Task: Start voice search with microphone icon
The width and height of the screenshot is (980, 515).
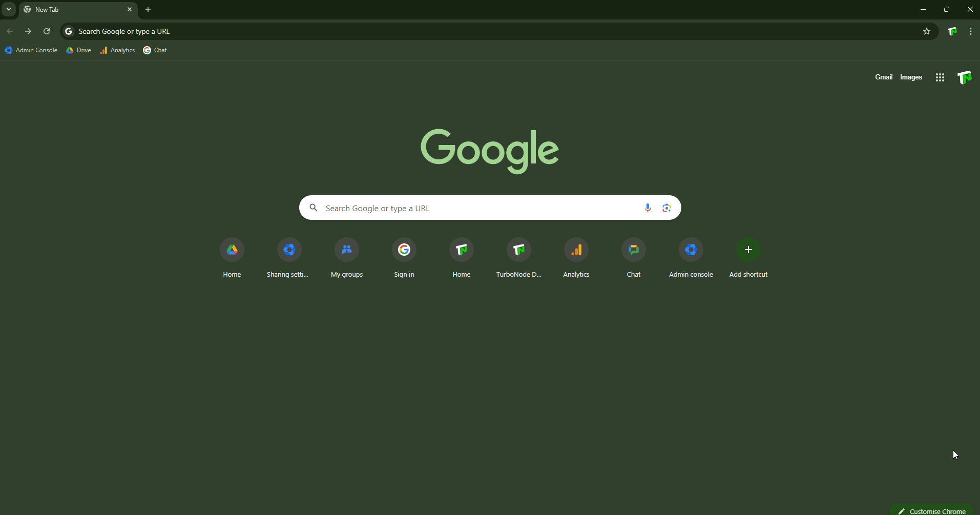Action: [x=648, y=208]
